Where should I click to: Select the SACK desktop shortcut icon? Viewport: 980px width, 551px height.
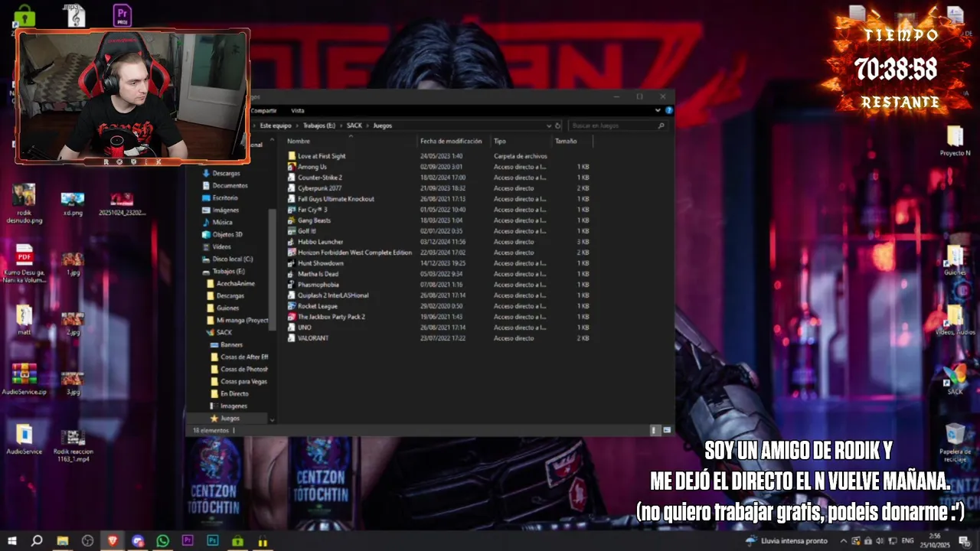coord(955,375)
